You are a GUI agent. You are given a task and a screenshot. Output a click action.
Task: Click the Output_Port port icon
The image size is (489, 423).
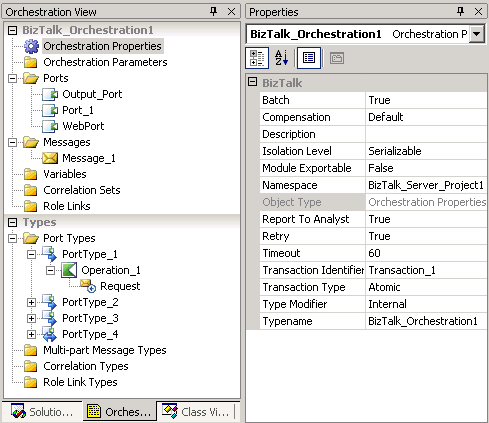click(x=50, y=94)
